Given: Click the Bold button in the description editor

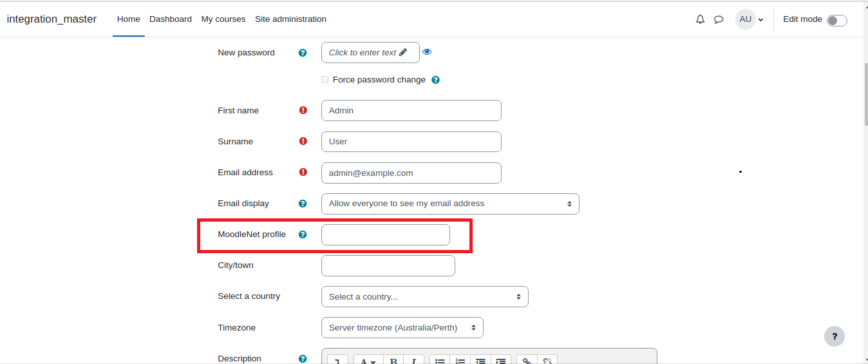Looking at the screenshot, I should (393, 361).
